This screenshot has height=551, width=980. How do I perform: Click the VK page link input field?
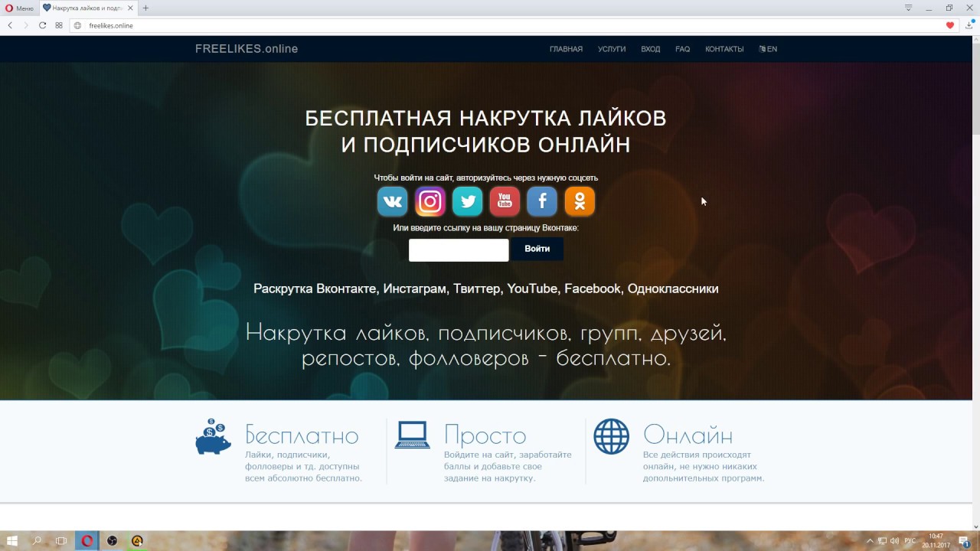459,249
